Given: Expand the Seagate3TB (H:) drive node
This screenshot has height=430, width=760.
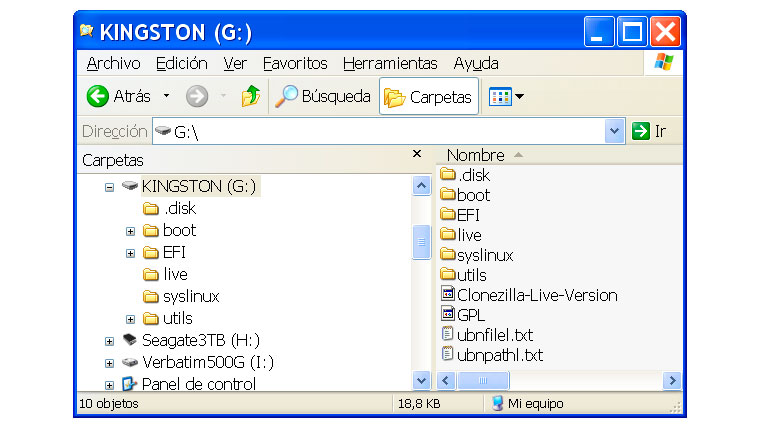Looking at the screenshot, I should click(110, 341).
